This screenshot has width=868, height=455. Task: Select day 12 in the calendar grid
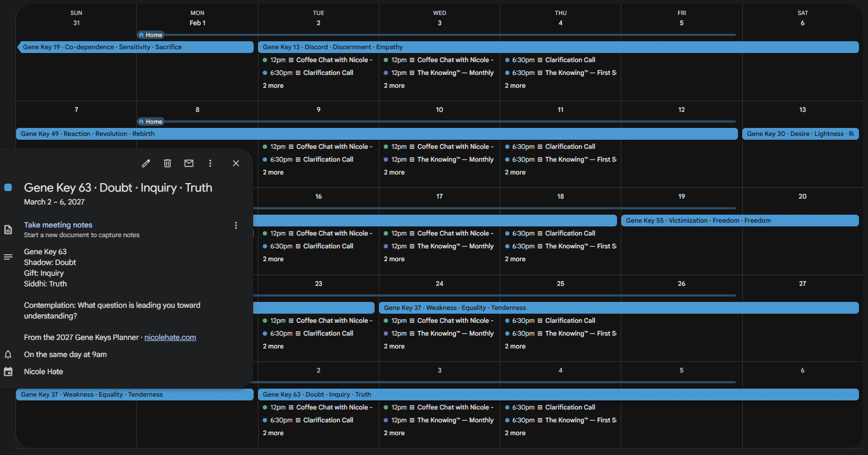tap(681, 110)
